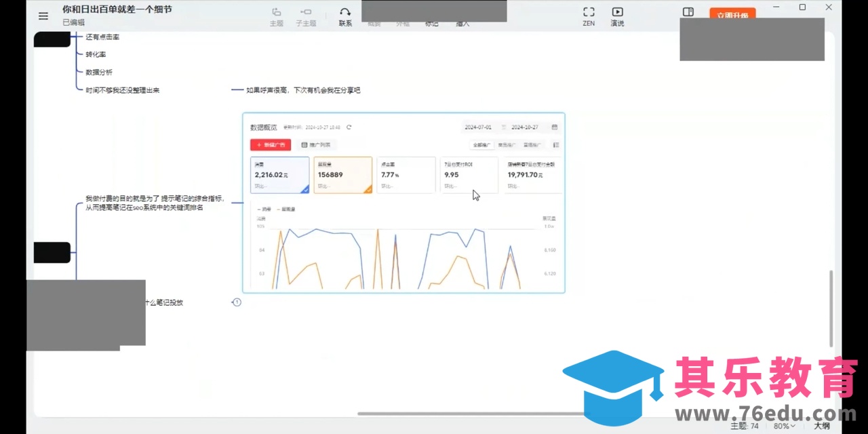This screenshot has width=868, height=434.
Task: Expand the collapsed node after 笔记投放
Action: tap(237, 302)
